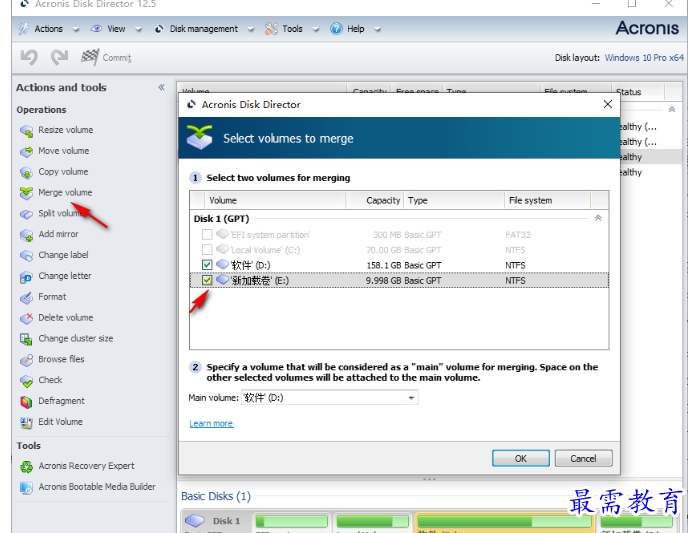Viewport: 691px width, 533px height.
Task: Click the Defragment icon
Action: (26, 402)
